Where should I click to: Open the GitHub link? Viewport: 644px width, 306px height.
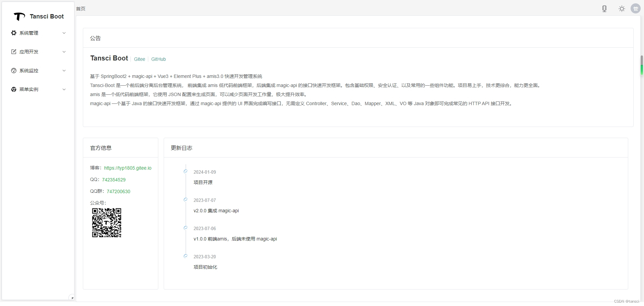pos(158,59)
